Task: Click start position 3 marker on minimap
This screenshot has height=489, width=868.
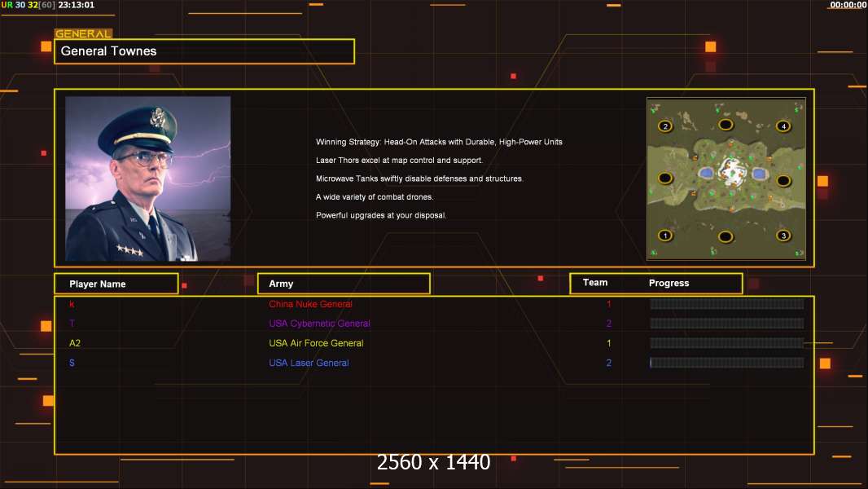Action: [x=783, y=236]
